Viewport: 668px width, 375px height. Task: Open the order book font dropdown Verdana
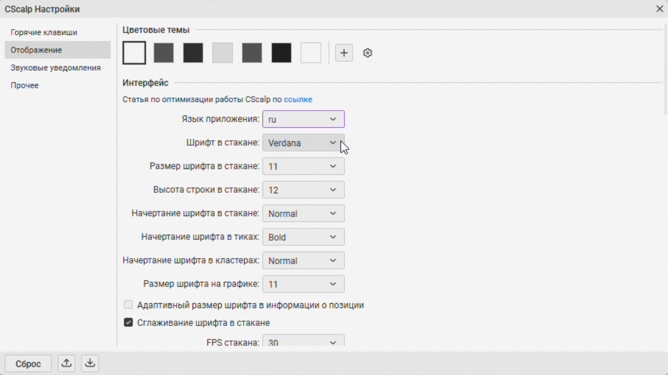point(303,143)
